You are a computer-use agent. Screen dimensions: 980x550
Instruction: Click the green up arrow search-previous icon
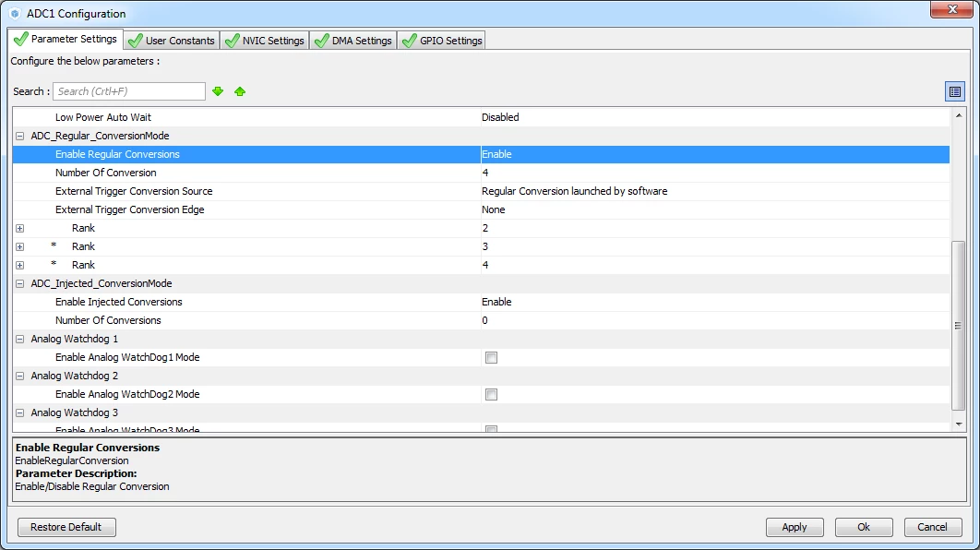240,91
